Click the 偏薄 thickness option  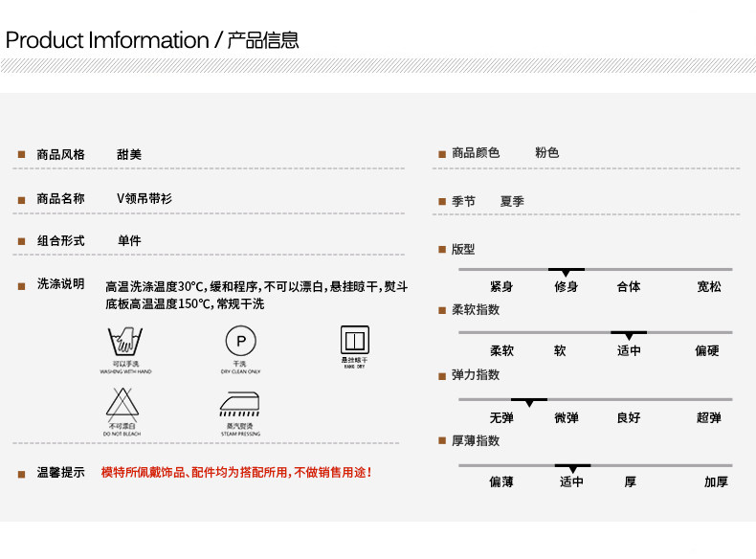[501, 481]
